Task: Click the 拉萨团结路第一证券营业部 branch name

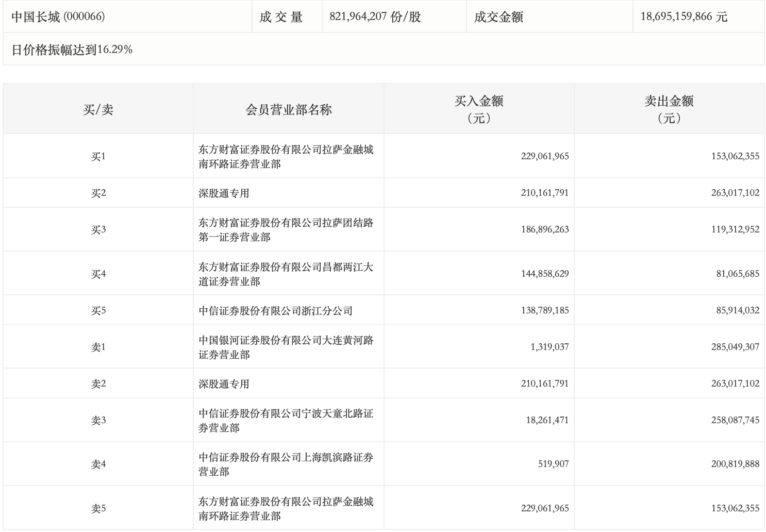Action: tap(286, 230)
